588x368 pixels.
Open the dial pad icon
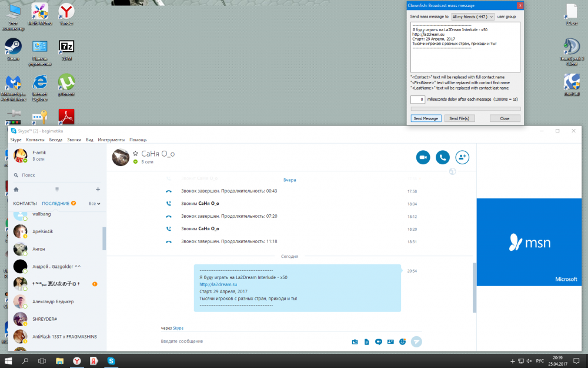click(57, 190)
